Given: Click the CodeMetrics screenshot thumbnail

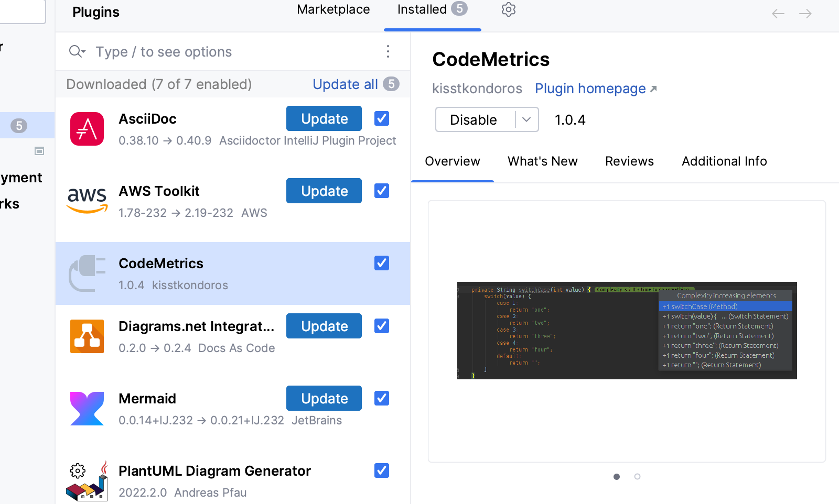Looking at the screenshot, I should (627, 331).
